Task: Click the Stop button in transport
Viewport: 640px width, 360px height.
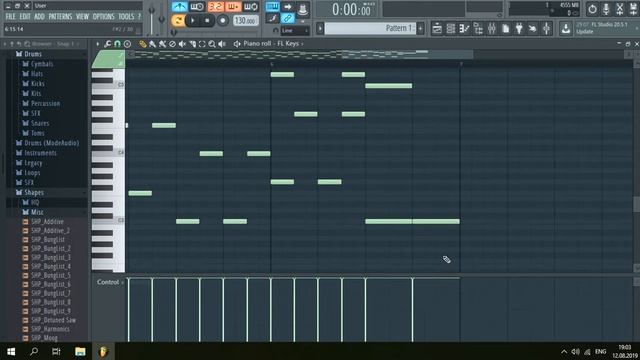Action: click(x=207, y=20)
